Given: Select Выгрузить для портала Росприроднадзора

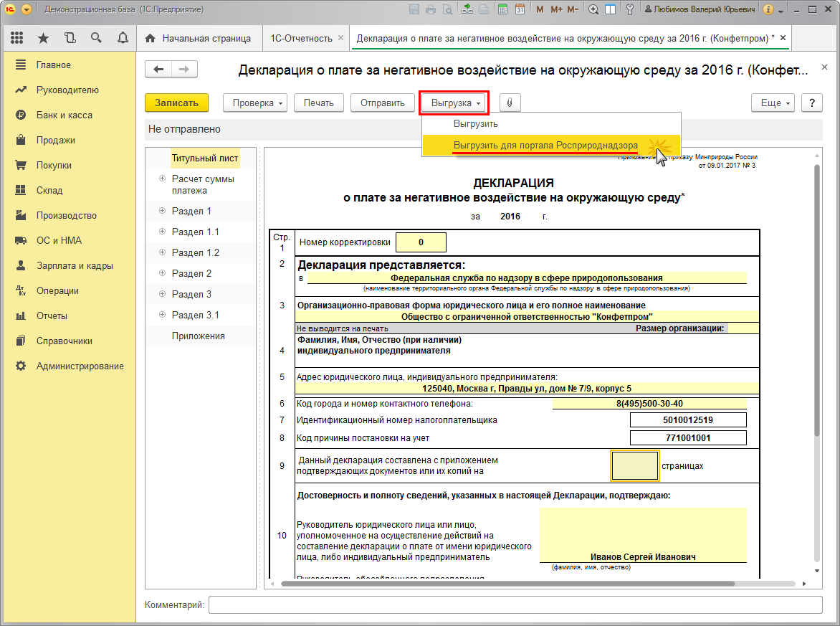Looking at the screenshot, I should (x=545, y=146).
